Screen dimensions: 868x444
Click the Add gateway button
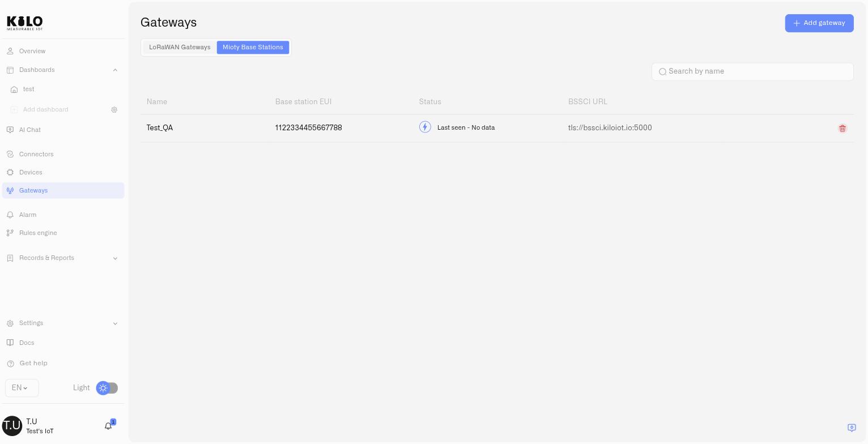coord(819,23)
